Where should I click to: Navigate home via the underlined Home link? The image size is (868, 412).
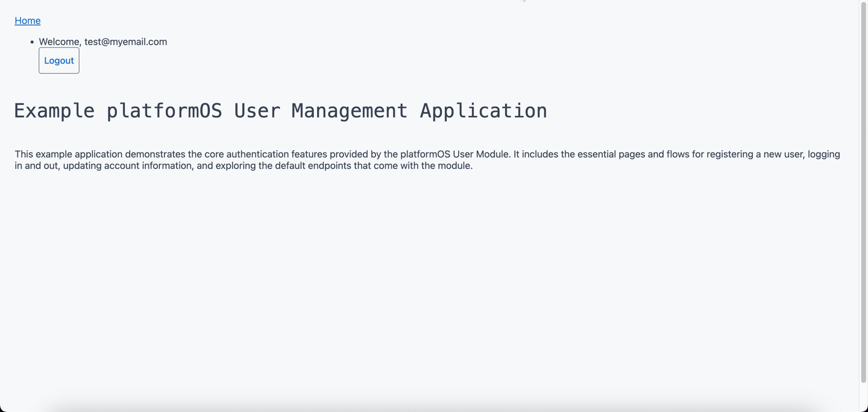coord(27,21)
